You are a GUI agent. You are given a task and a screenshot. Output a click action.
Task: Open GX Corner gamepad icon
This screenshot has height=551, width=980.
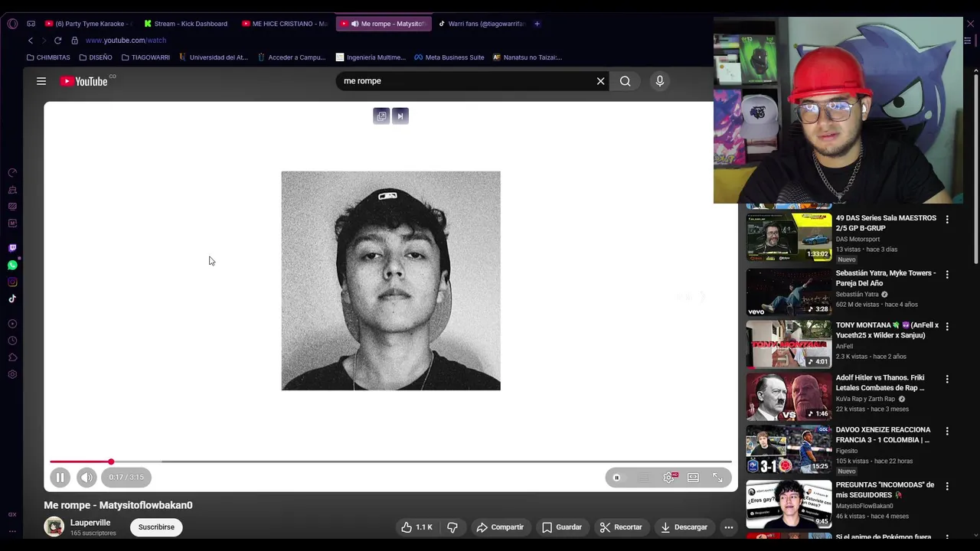pos(31,24)
